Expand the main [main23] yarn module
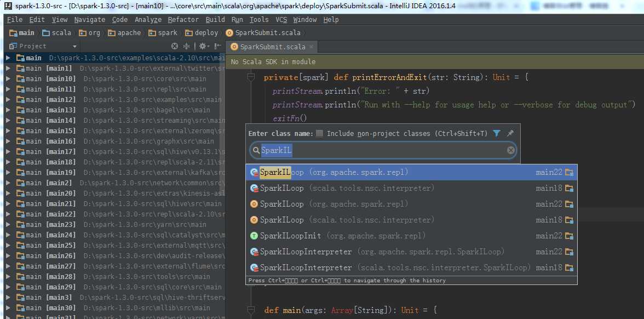The image size is (644, 319). pos(8,225)
